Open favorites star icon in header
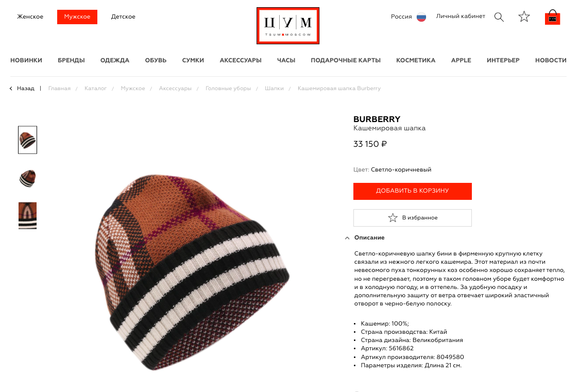This screenshot has height=392, width=579. (x=524, y=16)
